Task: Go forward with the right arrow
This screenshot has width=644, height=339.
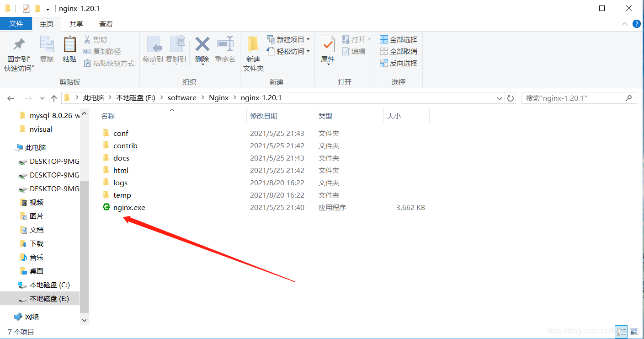Action: [28, 98]
